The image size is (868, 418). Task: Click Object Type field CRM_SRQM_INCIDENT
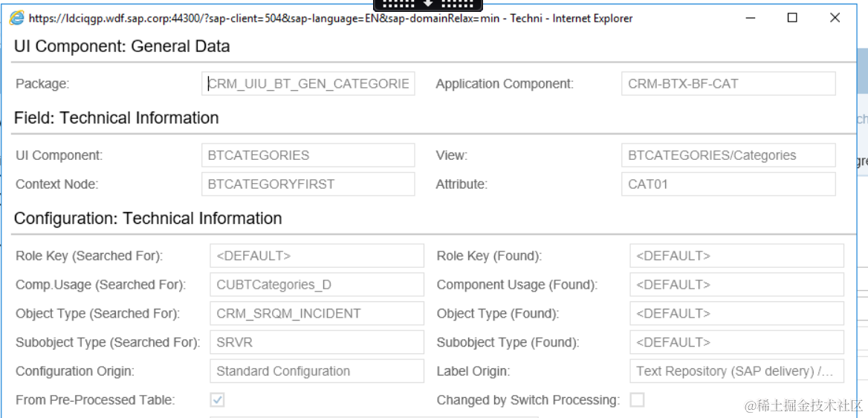pos(317,313)
